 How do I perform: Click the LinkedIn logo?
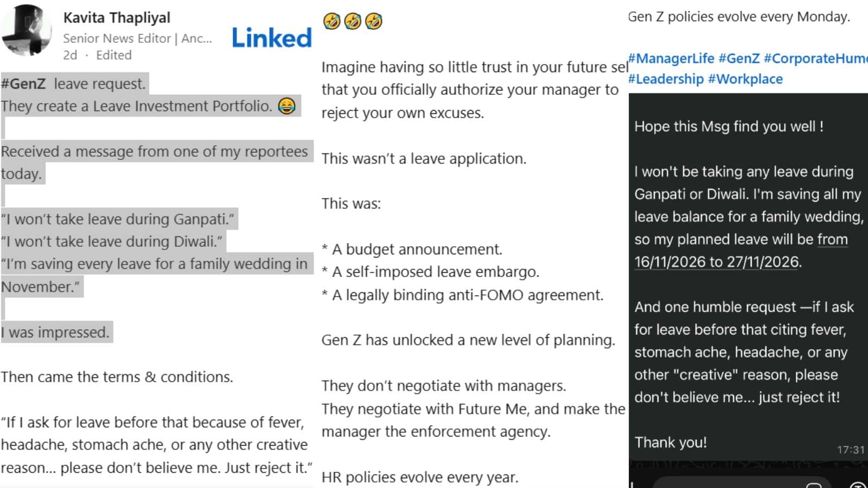272,38
